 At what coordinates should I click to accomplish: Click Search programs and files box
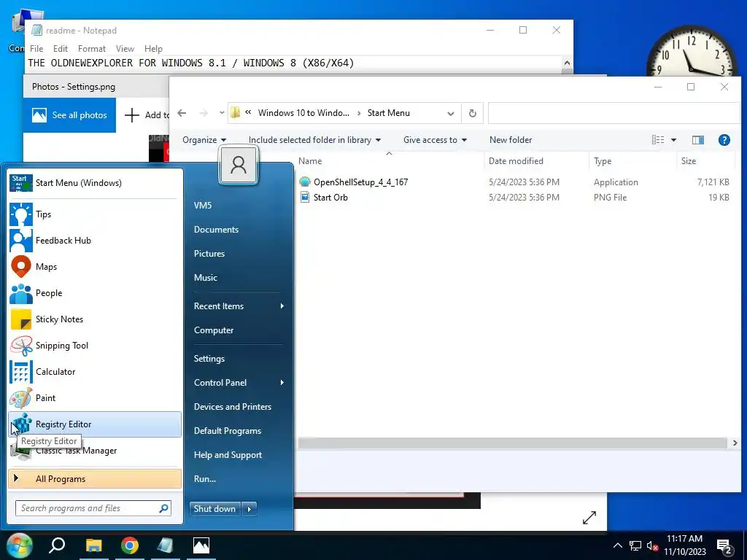coord(93,508)
